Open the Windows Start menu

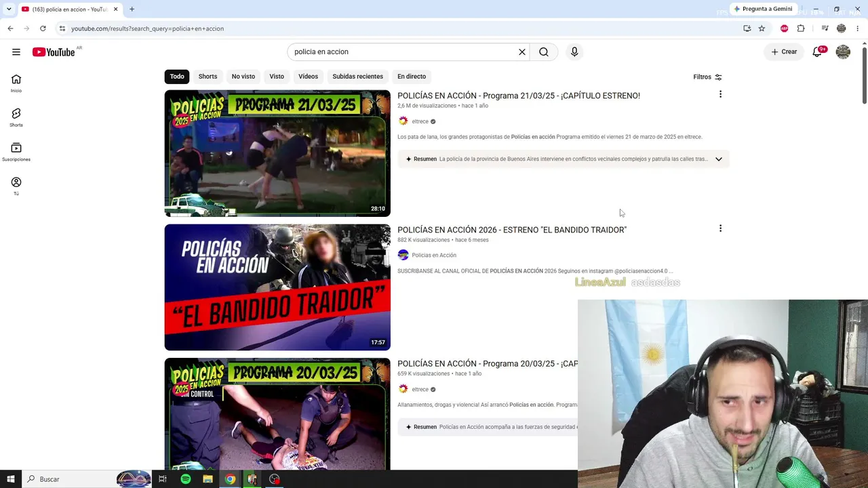pos(10,479)
